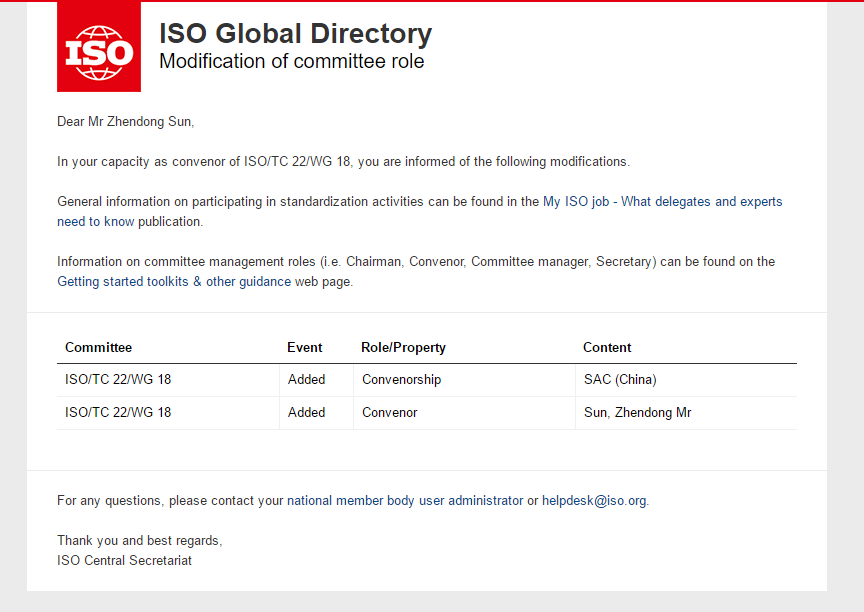Follow the national member body user administrator link
The width and height of the screenshot is (864, 612).
(405, 500)
